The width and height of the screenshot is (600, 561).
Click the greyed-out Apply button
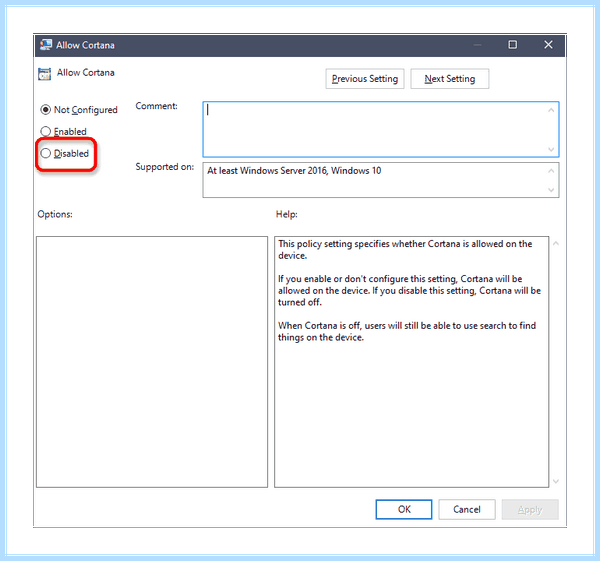[530, 509]
